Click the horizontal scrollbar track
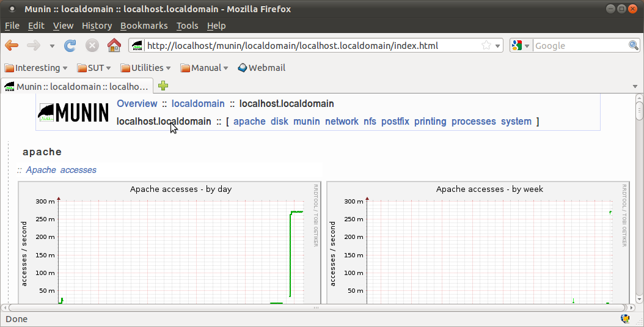The image size is (644, 327). click(317, 307)
